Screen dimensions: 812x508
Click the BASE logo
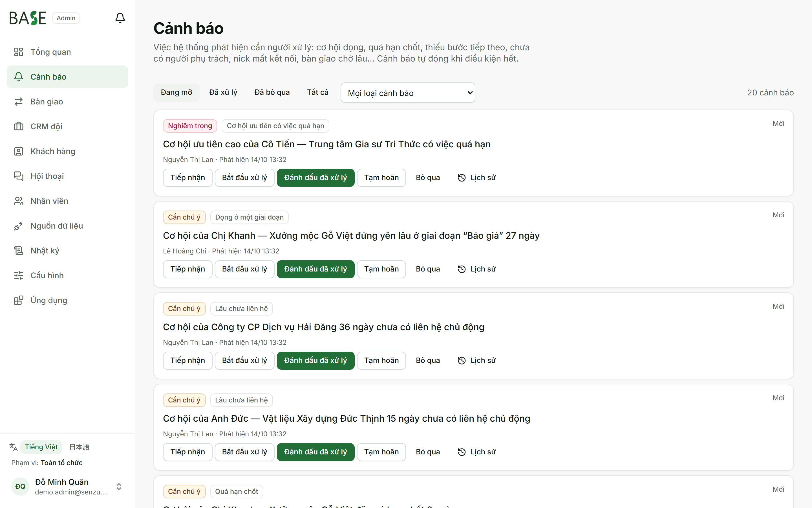point(28,18)
